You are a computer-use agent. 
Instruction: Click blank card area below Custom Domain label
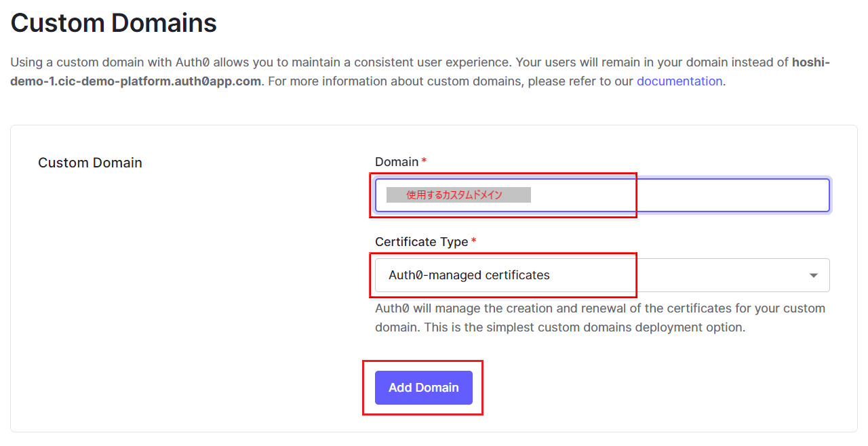(x=170, y=305)
